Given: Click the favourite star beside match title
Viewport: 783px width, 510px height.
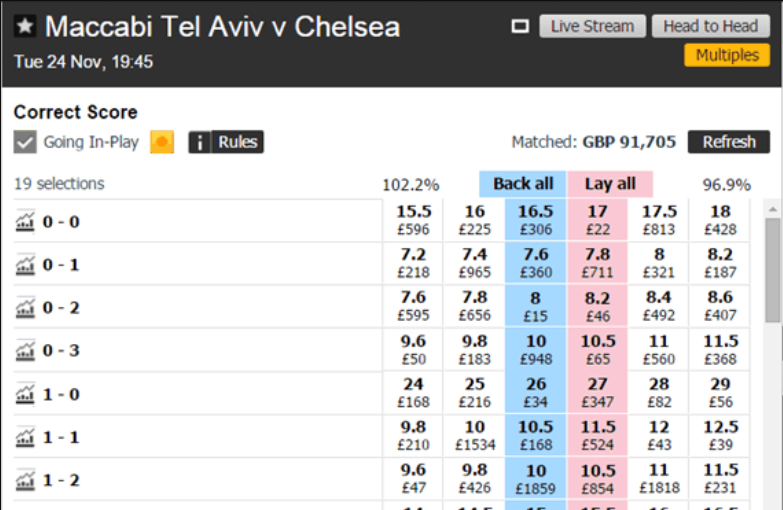Looking at the screenshot, I should click(x=26, y=26).
